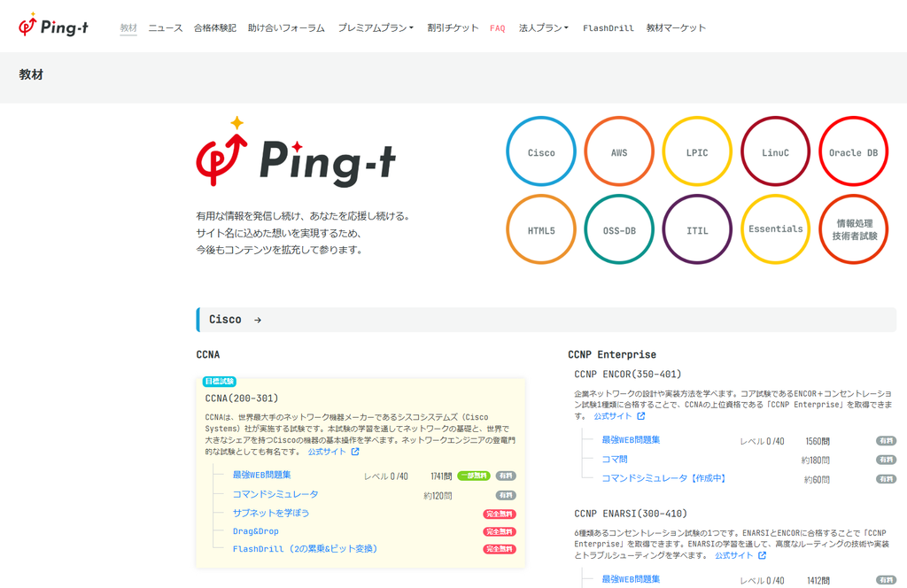Open the FAQ navigation item
Screen dimensions: 907x588
tap(498, 27)
